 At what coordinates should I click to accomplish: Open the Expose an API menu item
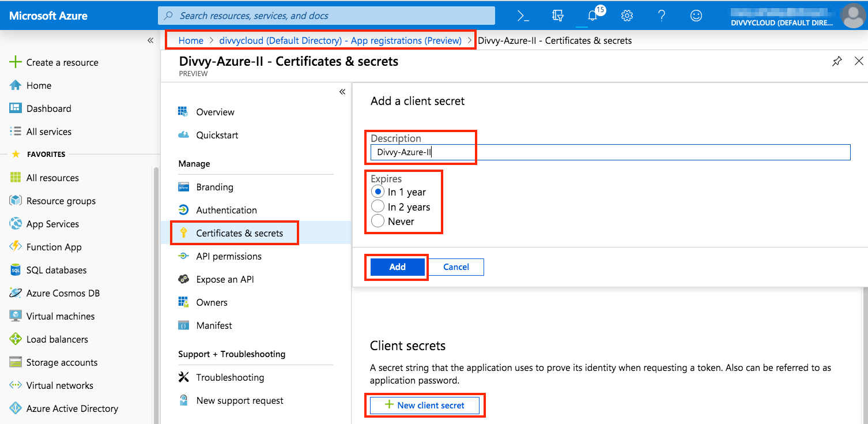[x=256, y=279]
